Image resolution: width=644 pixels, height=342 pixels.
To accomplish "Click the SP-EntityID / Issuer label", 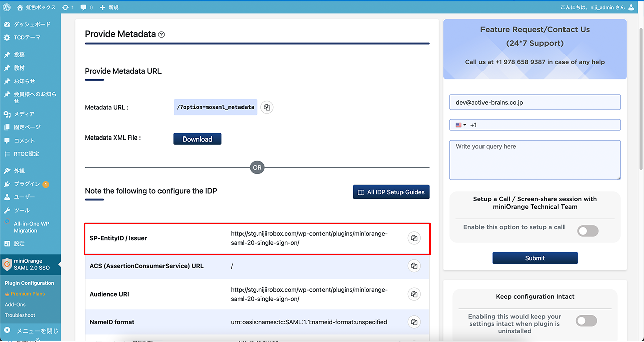I will [118, 238].
